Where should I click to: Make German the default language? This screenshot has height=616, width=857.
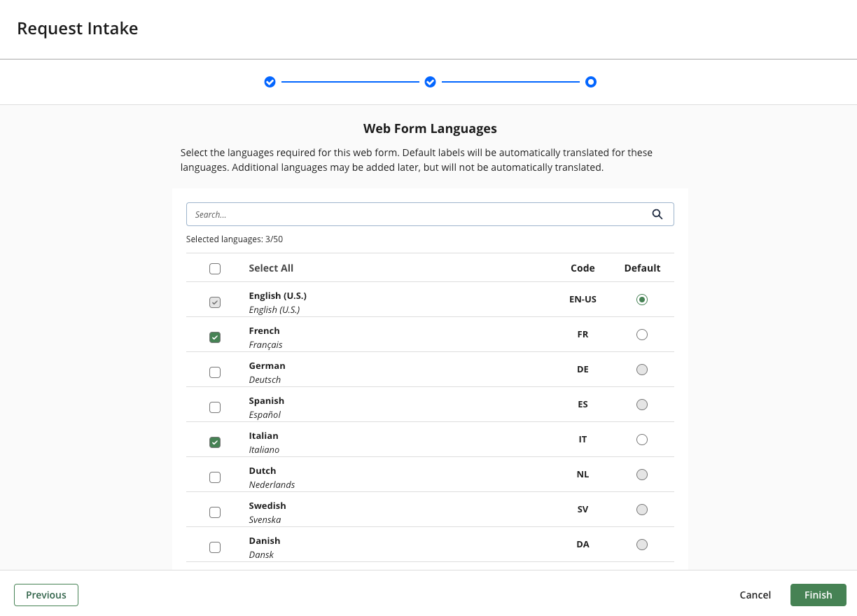pyautogui.click(x=642, y=369)
